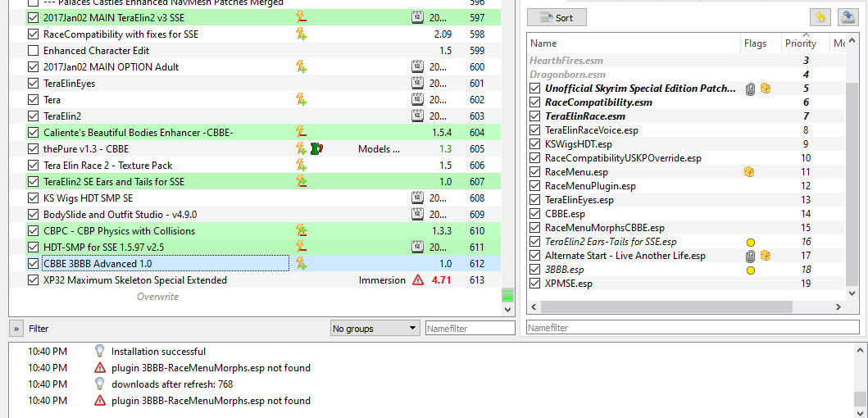Disable the KSWigsHDT.esp plugin checkbox
This screenshot has width=868, height=418.
tap(534, 144)
